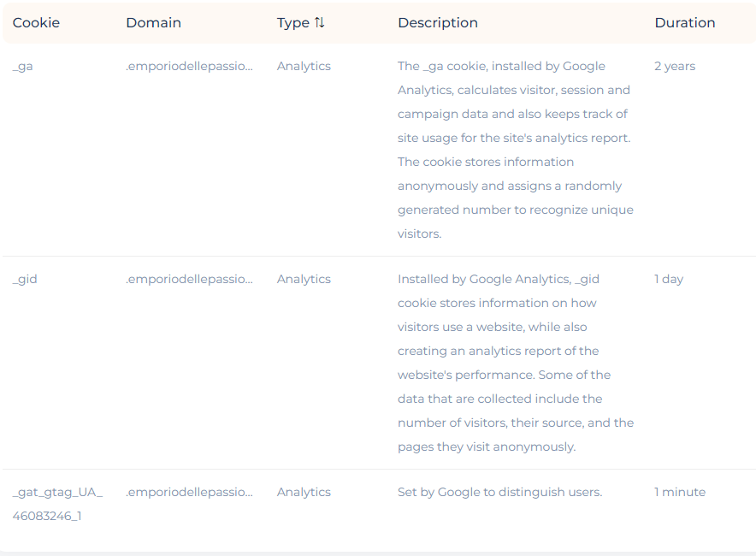Select the Cookie column header
This screenshot has width=756, height=556.
point(36,22)
